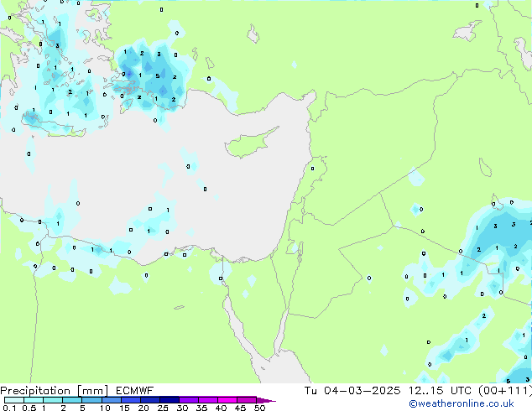Click the '0.1' legend scale label
Screen dimensions: 532x411
(9, 408)
